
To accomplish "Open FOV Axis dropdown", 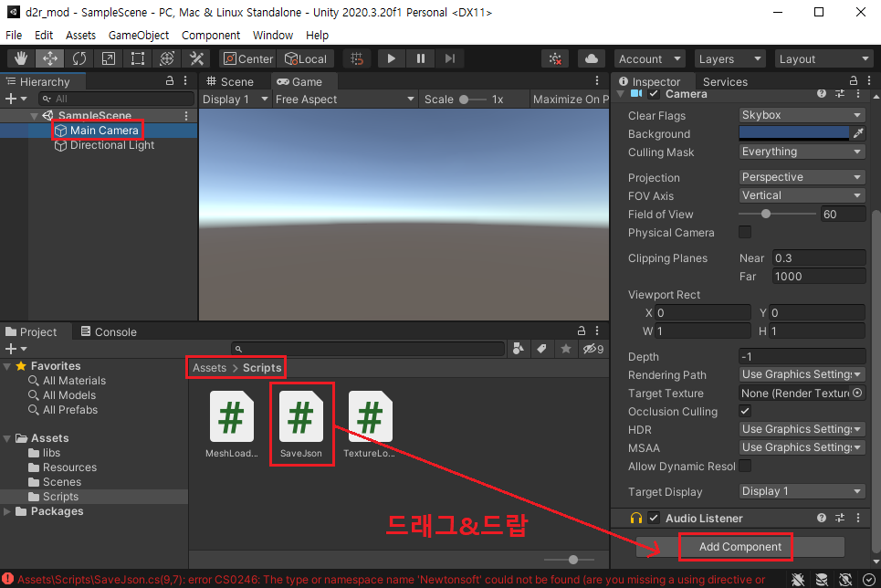I will coord(802,195).
